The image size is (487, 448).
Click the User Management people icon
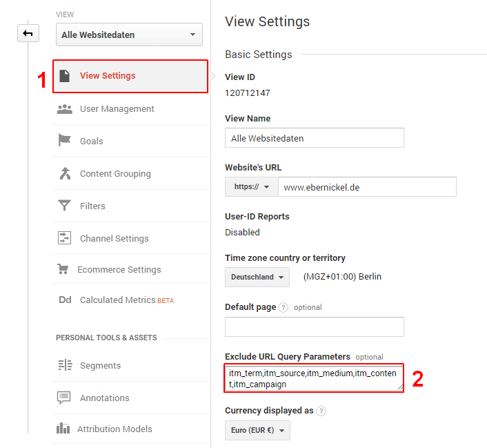click(65, 109)
